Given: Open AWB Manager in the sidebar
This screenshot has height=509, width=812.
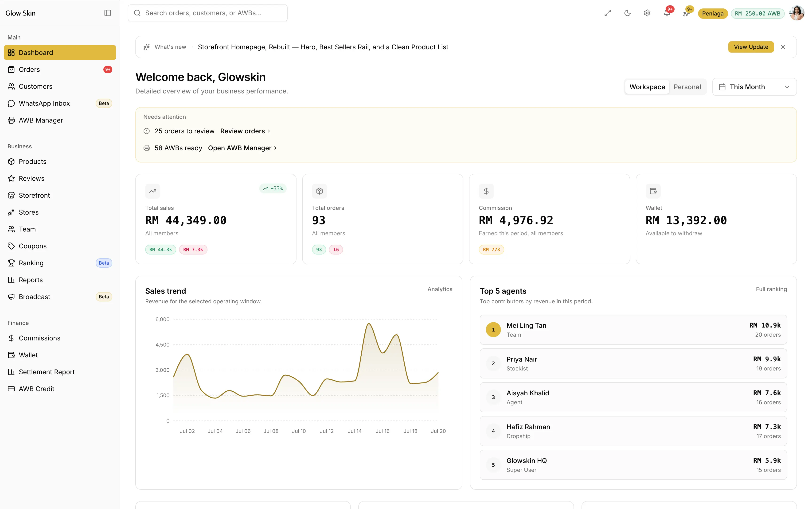Looking at the screenshot, I should (x=60, y=120).
